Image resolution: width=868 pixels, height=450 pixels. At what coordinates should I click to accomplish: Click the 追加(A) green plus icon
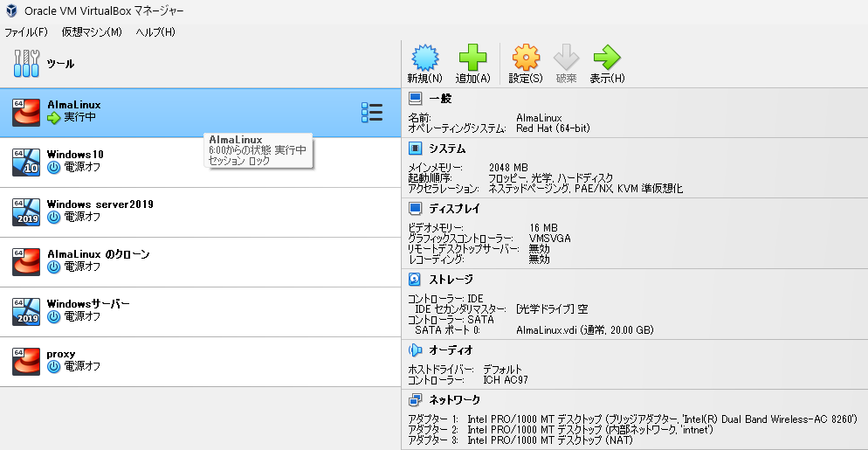click(x=472, y=57)
